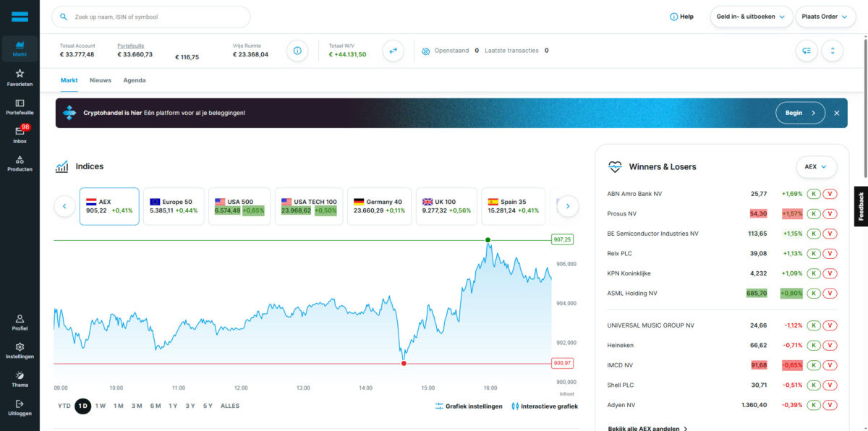Click the info icon next to Vrije Ruimte

coord(297,51)
